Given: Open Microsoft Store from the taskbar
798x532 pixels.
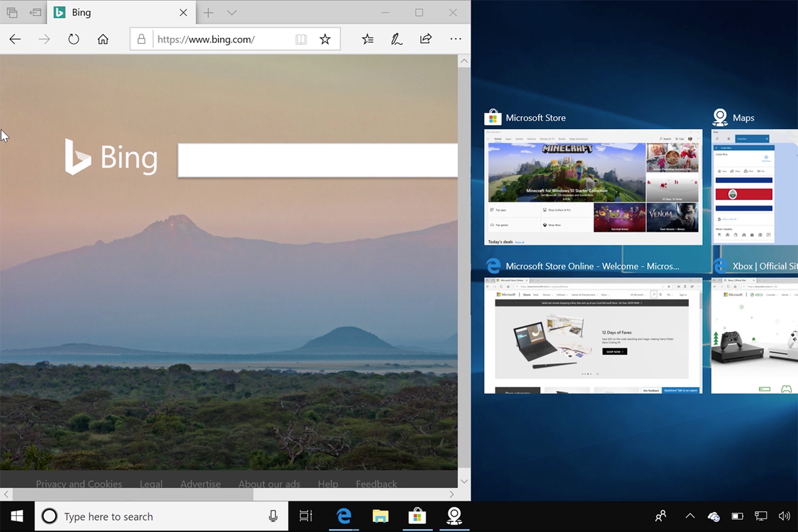Looking at the screenshot, I should (417, 517).
